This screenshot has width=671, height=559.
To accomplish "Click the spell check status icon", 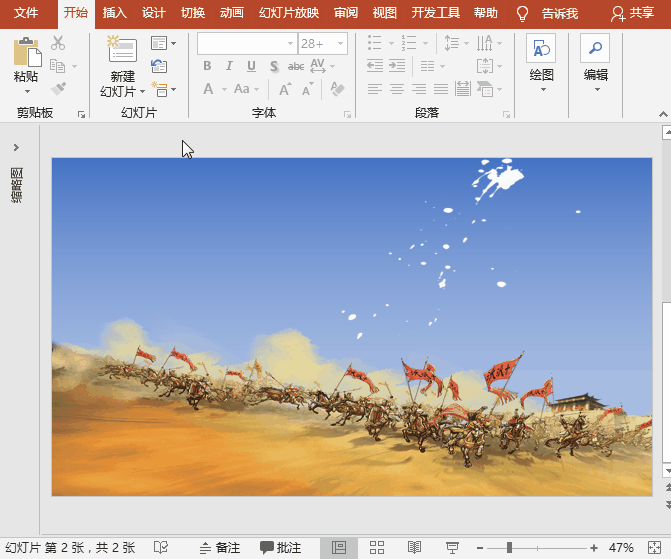I will coord(161,547).
